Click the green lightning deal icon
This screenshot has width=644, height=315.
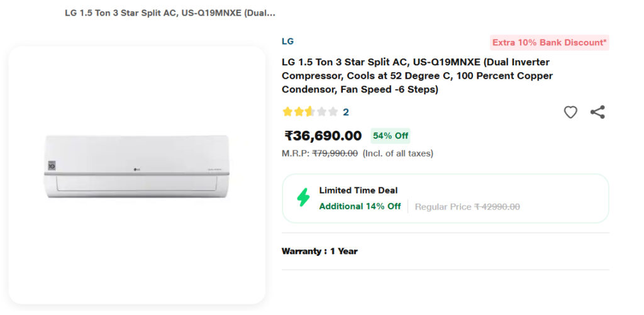click(x=303, y=197)
